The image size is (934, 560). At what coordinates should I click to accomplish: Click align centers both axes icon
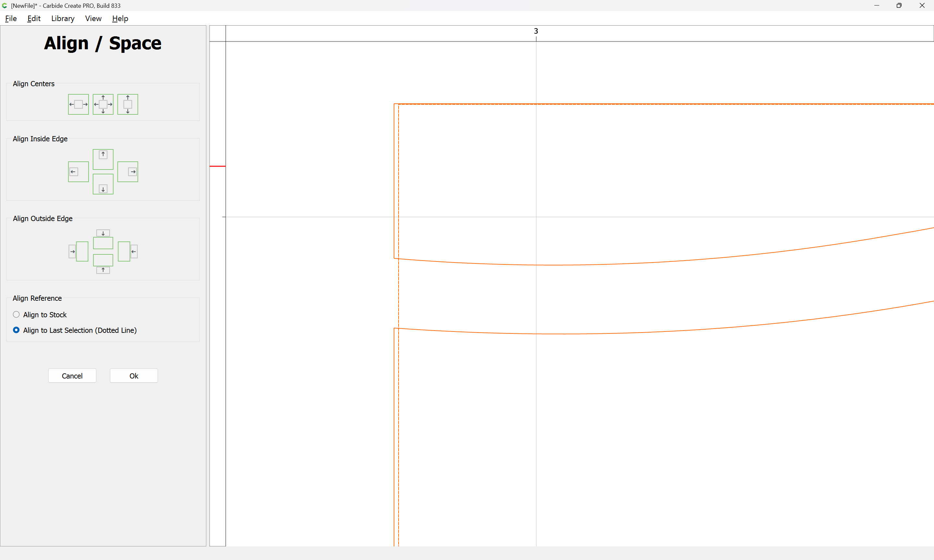pyautogui.click(x=103, y=104)
